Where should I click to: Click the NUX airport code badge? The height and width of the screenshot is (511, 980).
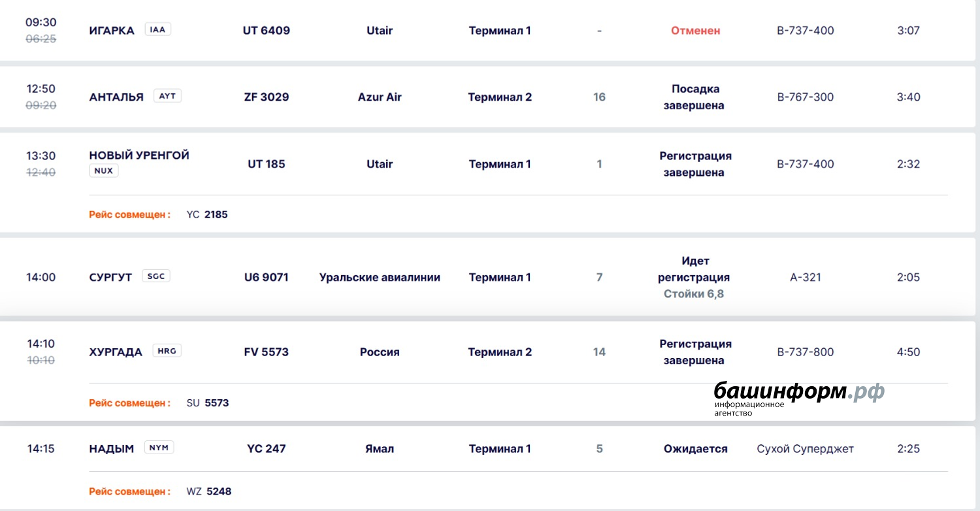click(104, 171)
